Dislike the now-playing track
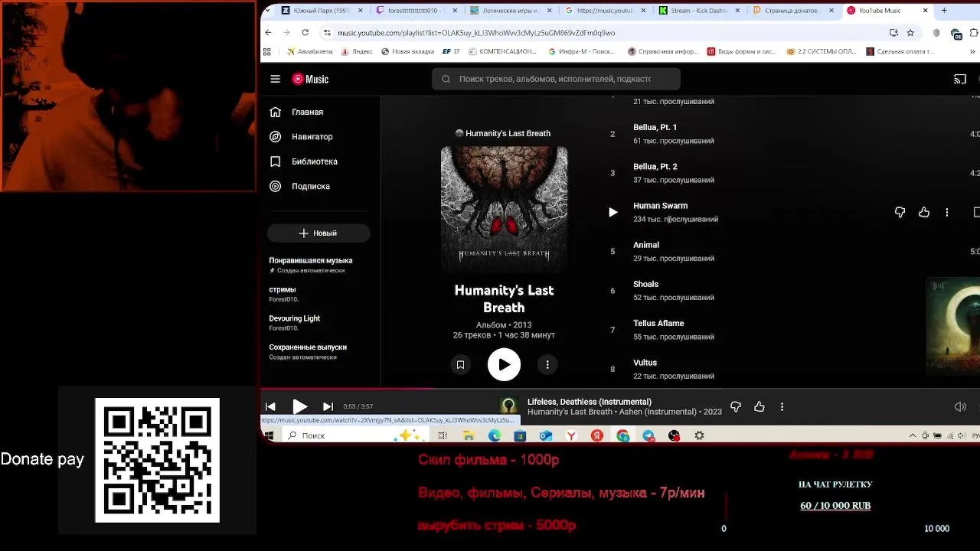 (736, 407)
